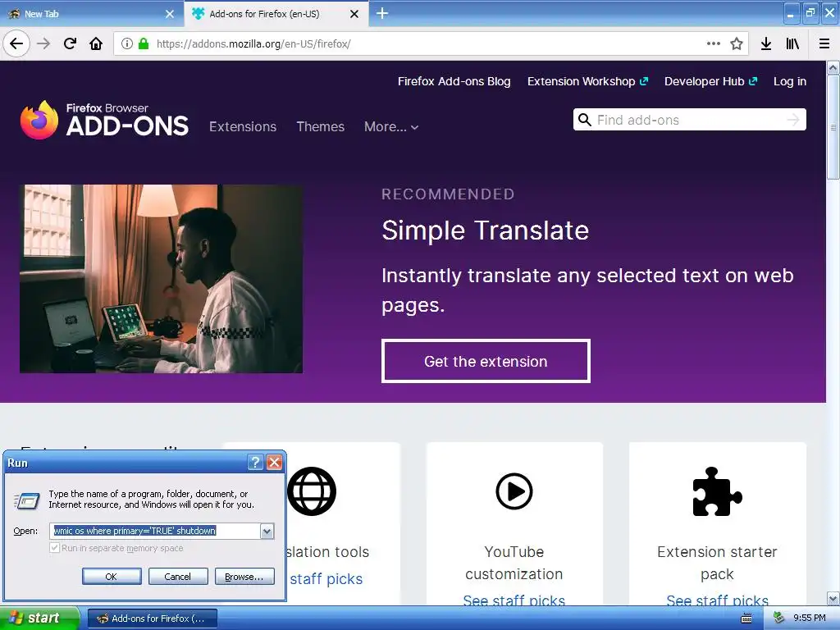The width and height of the screenshot is (840, 630).
Task: Click the page scrollbar up arrow
Action: tap(833, 67)
